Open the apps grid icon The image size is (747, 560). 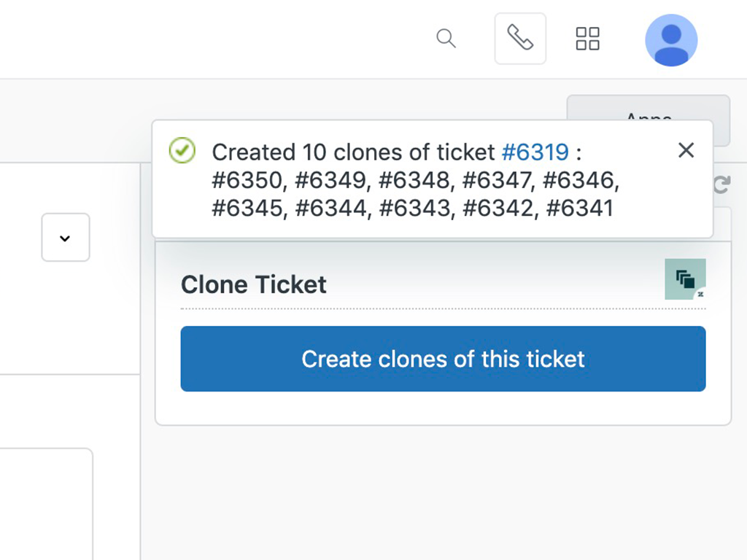tap(587, 39)
